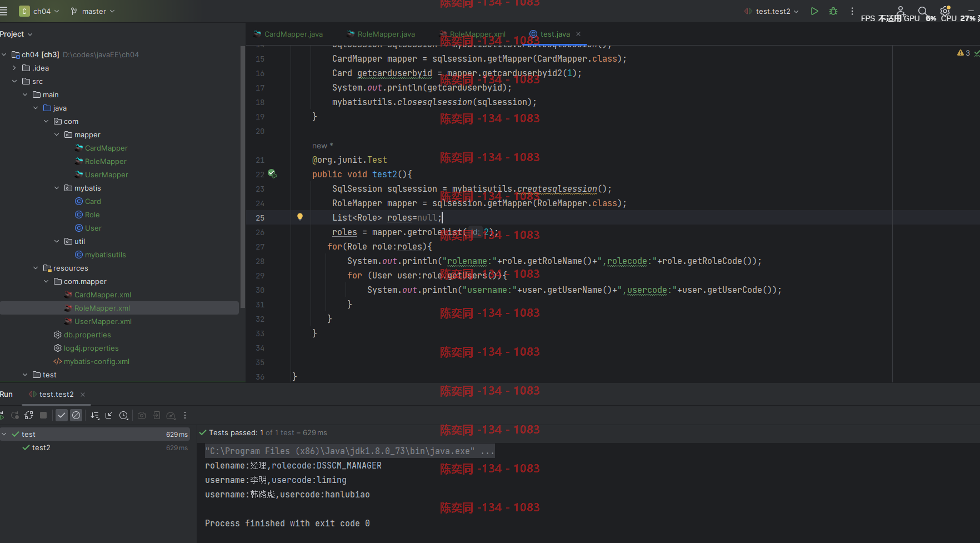Click the warnings indicator showing 3 in editor
This screenshot has height=543, width=980.
click(x=964, y=53)
